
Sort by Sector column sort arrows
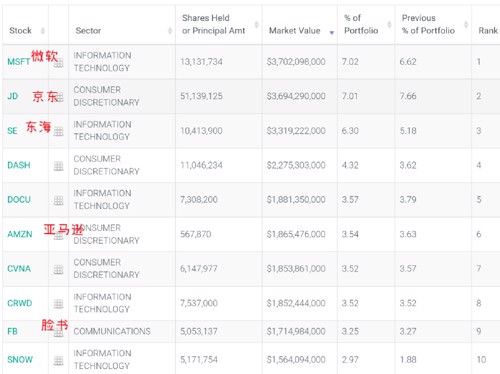click(170, 31)
